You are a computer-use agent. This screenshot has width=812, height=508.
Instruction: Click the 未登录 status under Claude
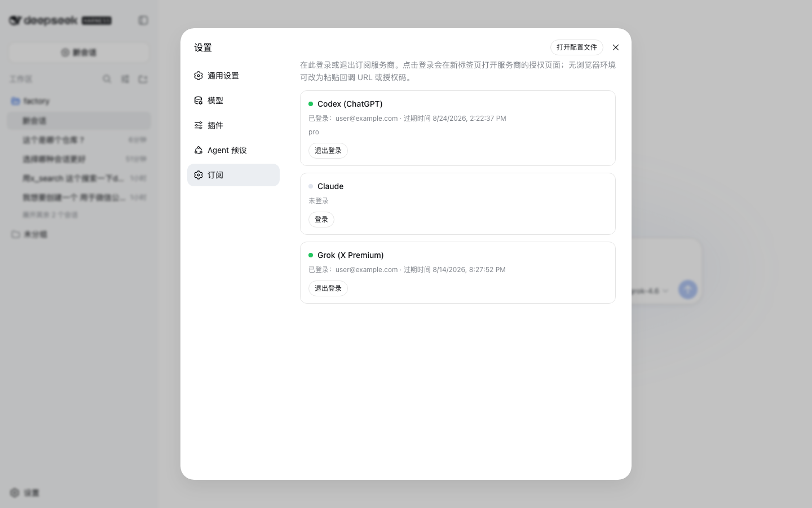click(x=319, y=201)
